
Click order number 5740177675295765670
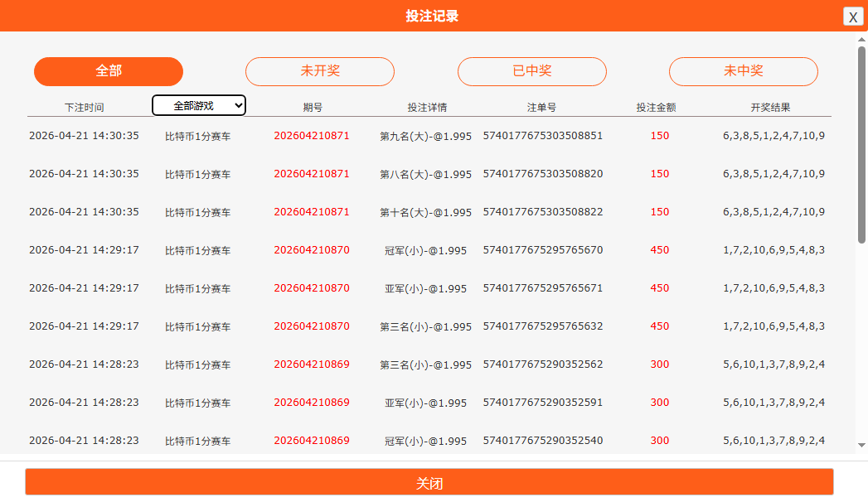coord(543,250)
